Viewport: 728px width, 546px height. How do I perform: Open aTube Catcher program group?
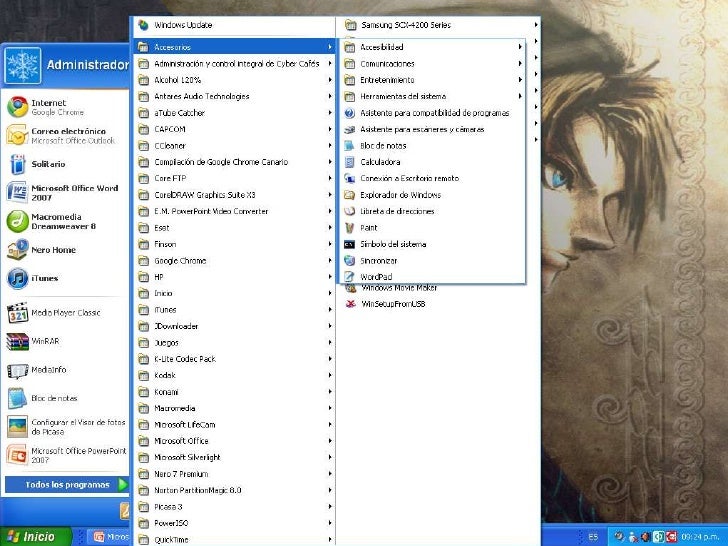(234, 113)
